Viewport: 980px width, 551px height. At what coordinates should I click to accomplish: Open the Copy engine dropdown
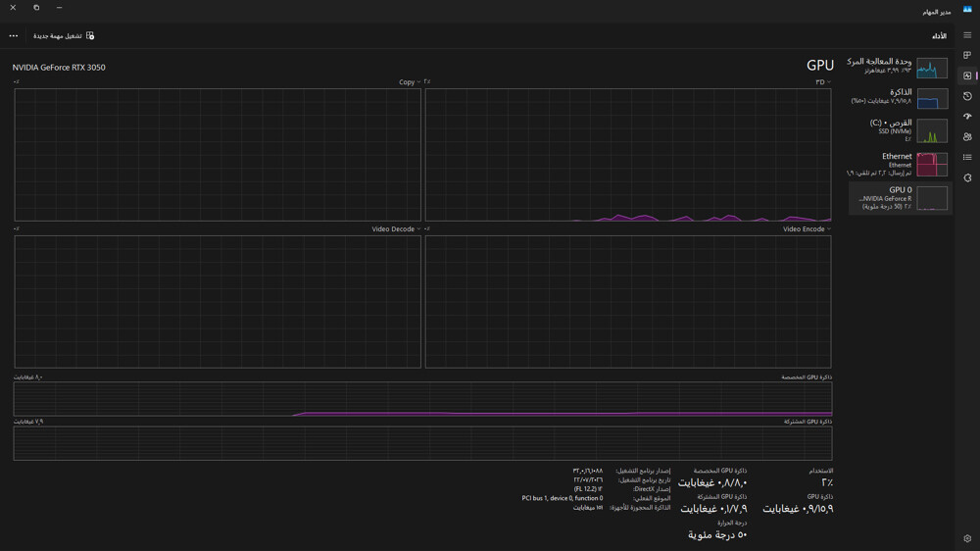click(410, 82)
